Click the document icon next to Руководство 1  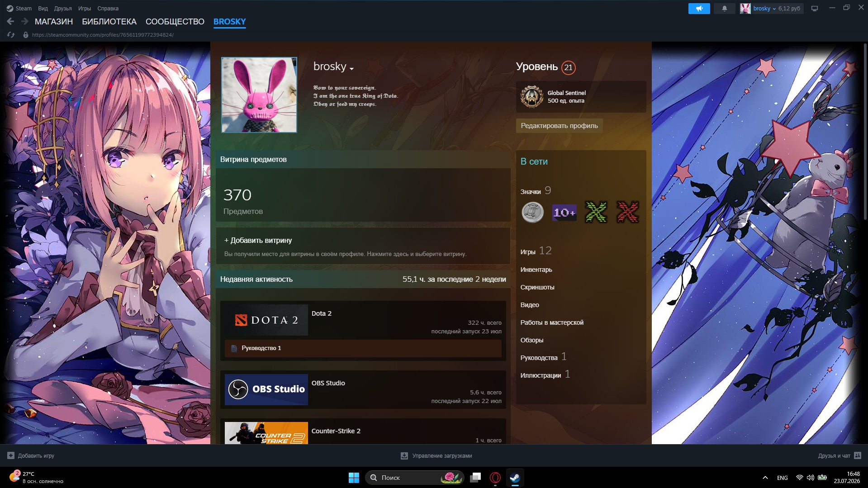[234, 348]
